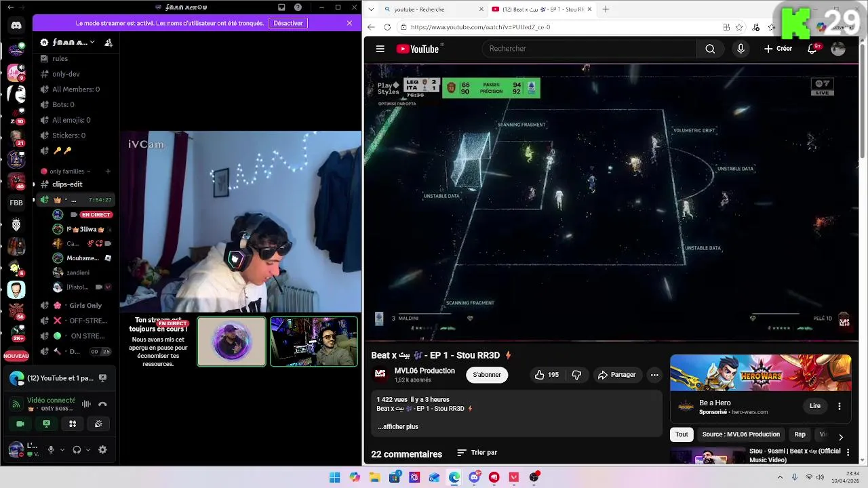
Task: Open the Discord inbox icon
Action: (281, 7)
